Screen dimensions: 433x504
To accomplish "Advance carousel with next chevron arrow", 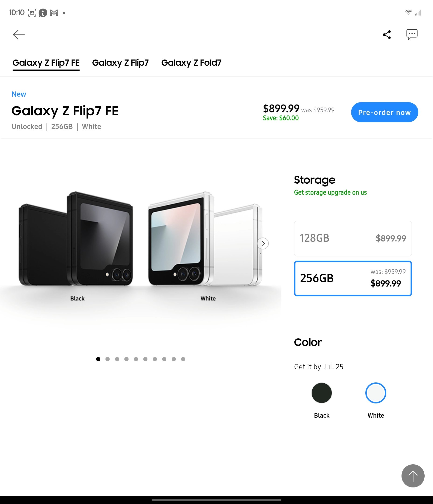I will (263, 243).
